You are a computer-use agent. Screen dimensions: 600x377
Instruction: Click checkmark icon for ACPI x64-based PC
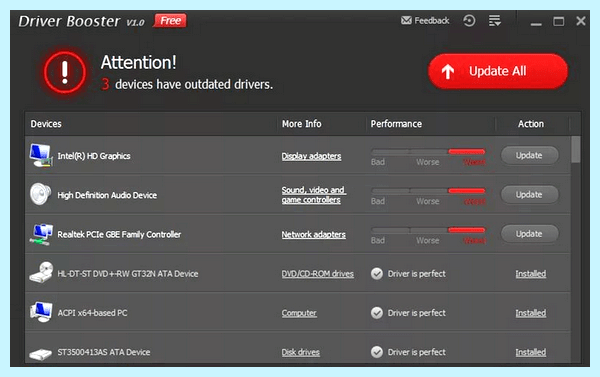[377, 313]
